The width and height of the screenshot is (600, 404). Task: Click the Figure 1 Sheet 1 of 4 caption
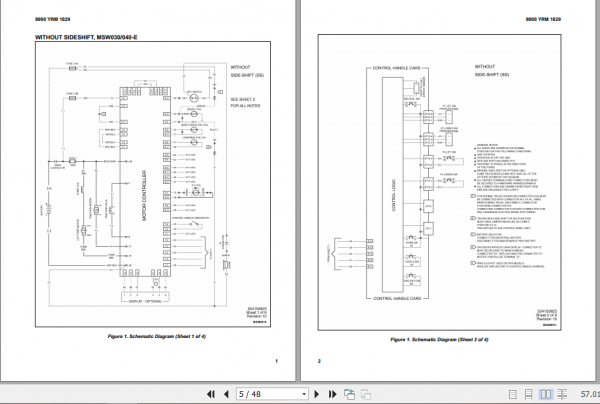[x=157, y=337]
